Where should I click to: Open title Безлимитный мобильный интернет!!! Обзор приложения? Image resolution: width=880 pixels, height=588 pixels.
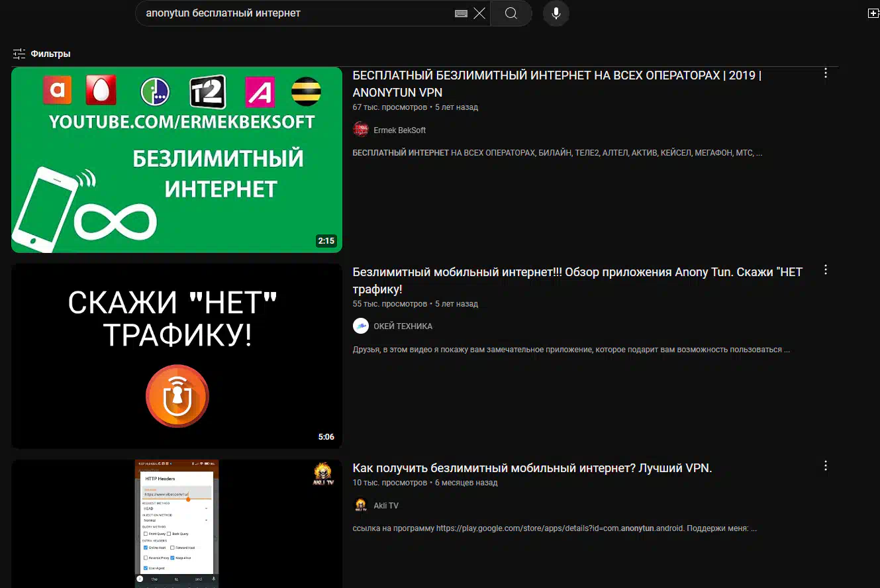577,281
